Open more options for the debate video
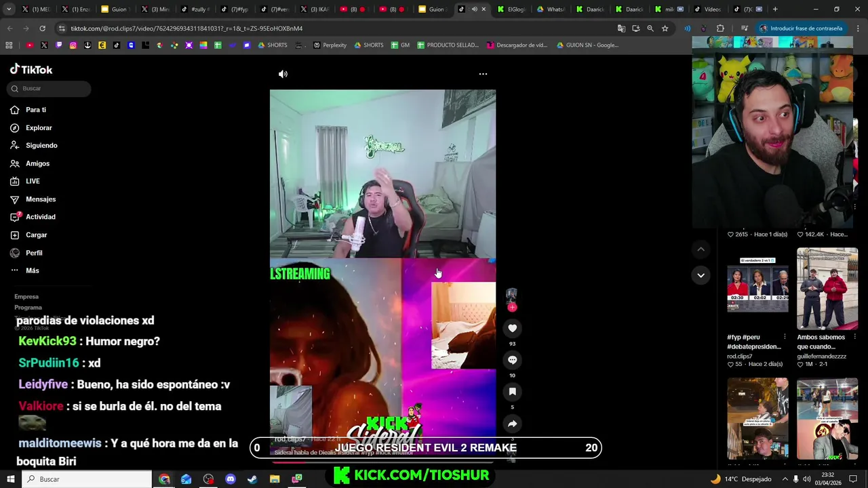The width and height of the screenshot is (868, 488). click(785, 337)
